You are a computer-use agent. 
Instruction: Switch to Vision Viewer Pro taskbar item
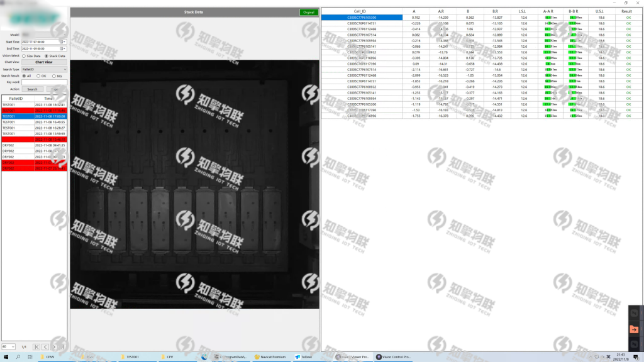click(352, 357)
